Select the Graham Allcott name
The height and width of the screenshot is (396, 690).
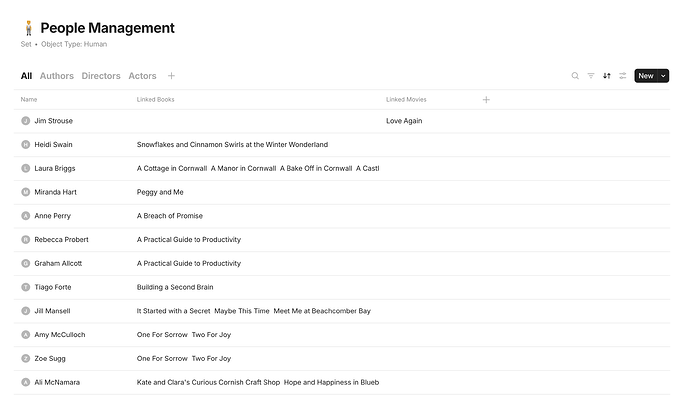[x=58, y=263]
